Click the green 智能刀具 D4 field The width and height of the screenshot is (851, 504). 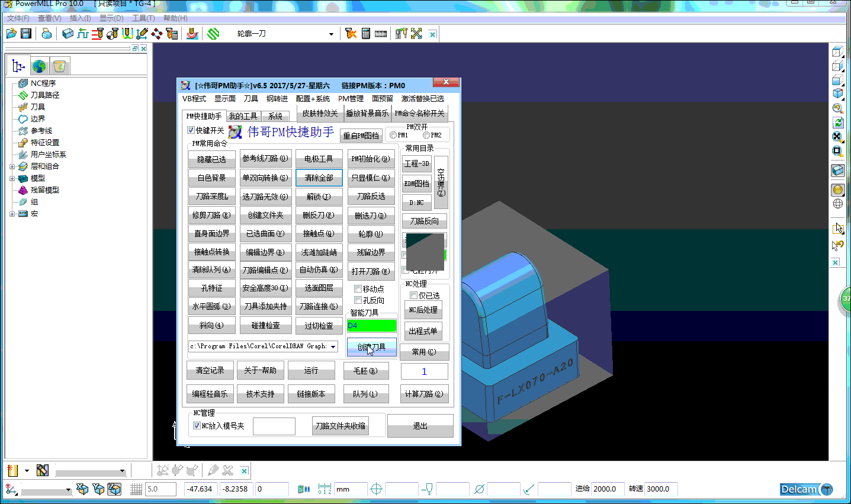tap(371, 325)
